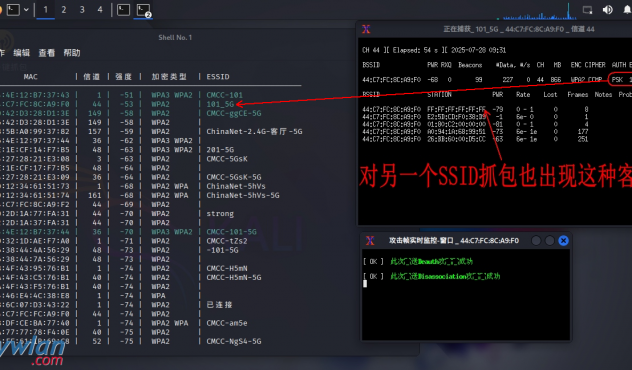This screenshot has width=632, height=370.
Task: Select workspace 1 in the panel
Action: [x=46, y=10]
